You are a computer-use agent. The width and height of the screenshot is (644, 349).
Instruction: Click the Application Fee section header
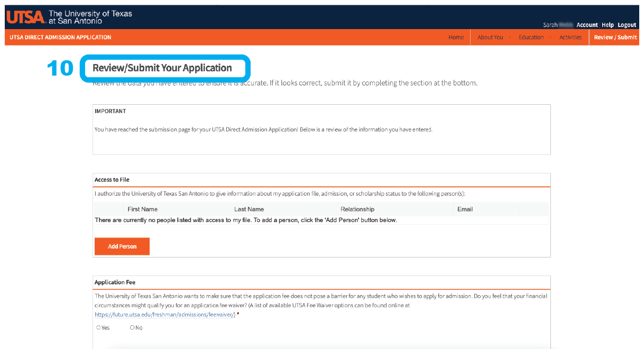point(116,282)
